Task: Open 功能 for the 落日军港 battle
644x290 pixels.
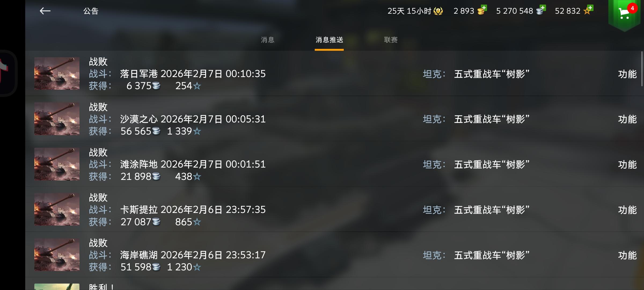Action: click(x=627, y=74)
